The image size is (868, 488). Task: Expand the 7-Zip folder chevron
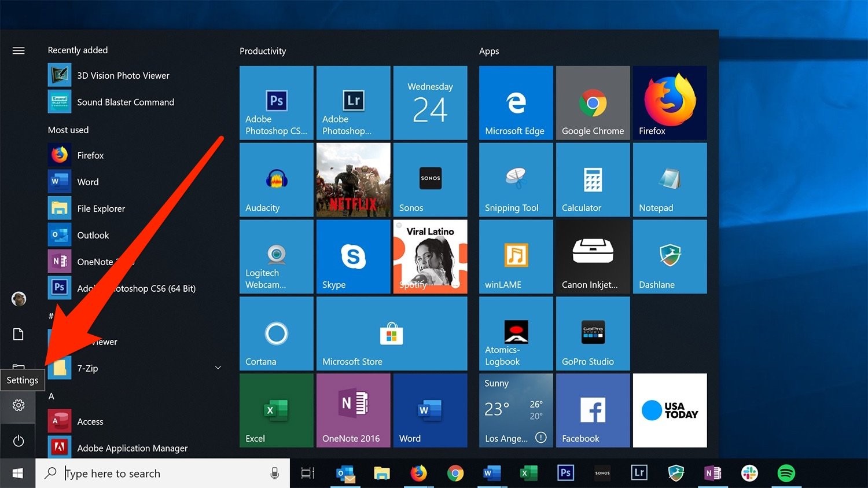tap(218, 368)
